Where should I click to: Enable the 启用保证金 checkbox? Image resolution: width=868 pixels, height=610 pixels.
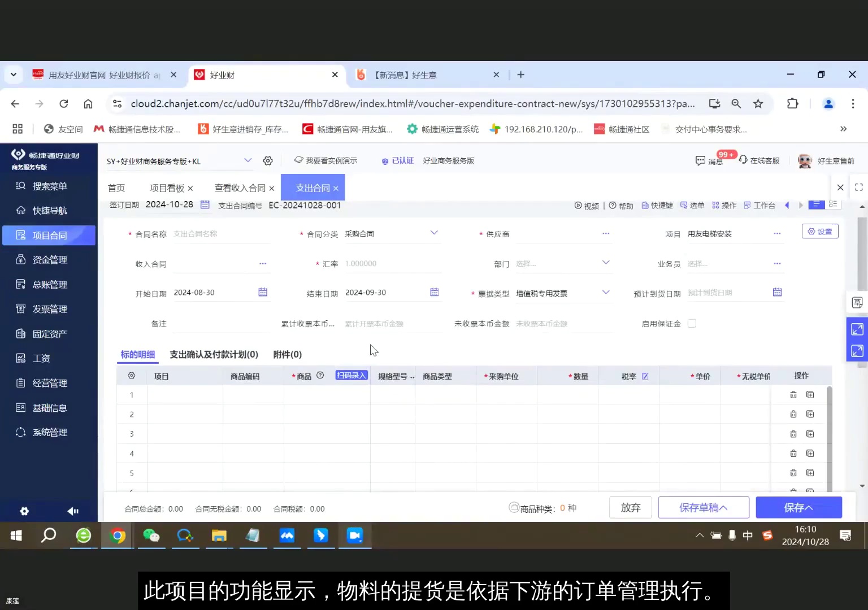coord(692,323)
